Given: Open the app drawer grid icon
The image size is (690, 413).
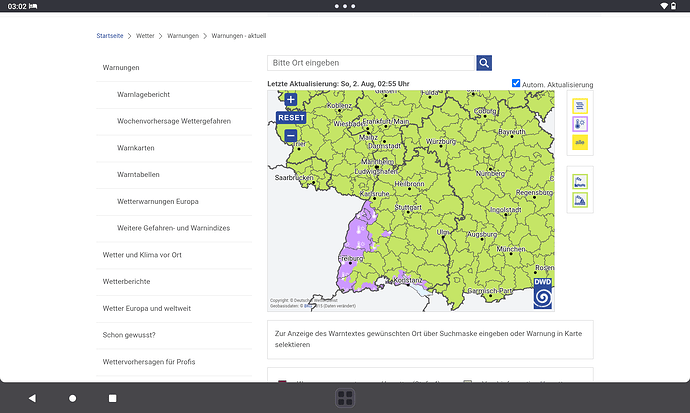Looking at the screenshot, I should pyautogui.click(x=345, y=398).
